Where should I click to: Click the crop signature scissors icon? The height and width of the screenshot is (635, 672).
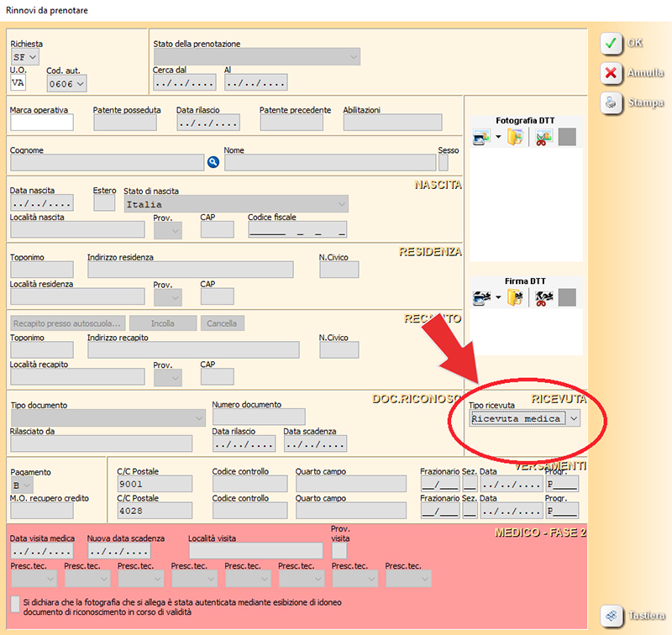pyautogui.click(x=543, y=297)
